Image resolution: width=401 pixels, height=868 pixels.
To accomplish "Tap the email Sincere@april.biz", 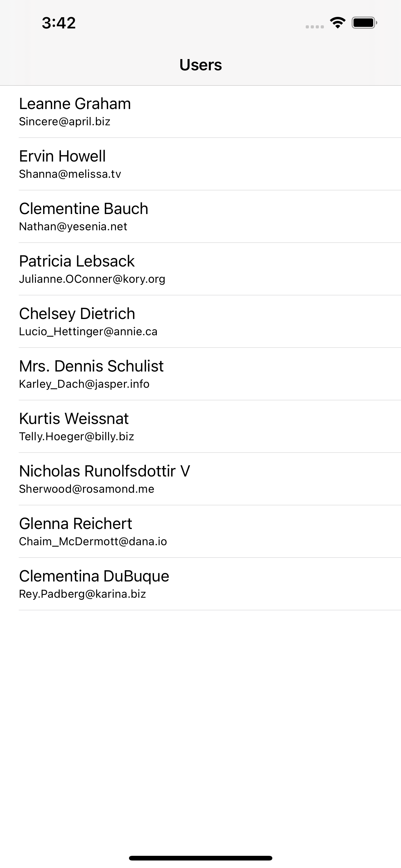I will [x=65, y=122].
